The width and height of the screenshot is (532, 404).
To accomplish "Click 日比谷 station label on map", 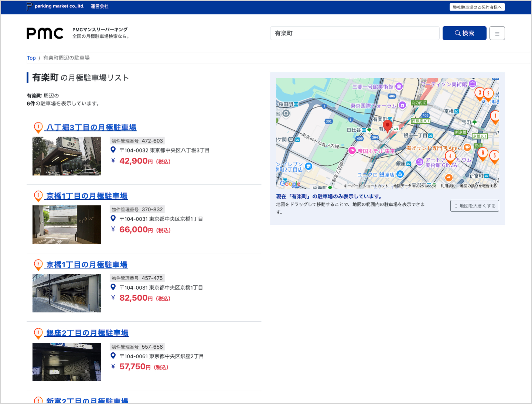I will (x=354, y=130).
